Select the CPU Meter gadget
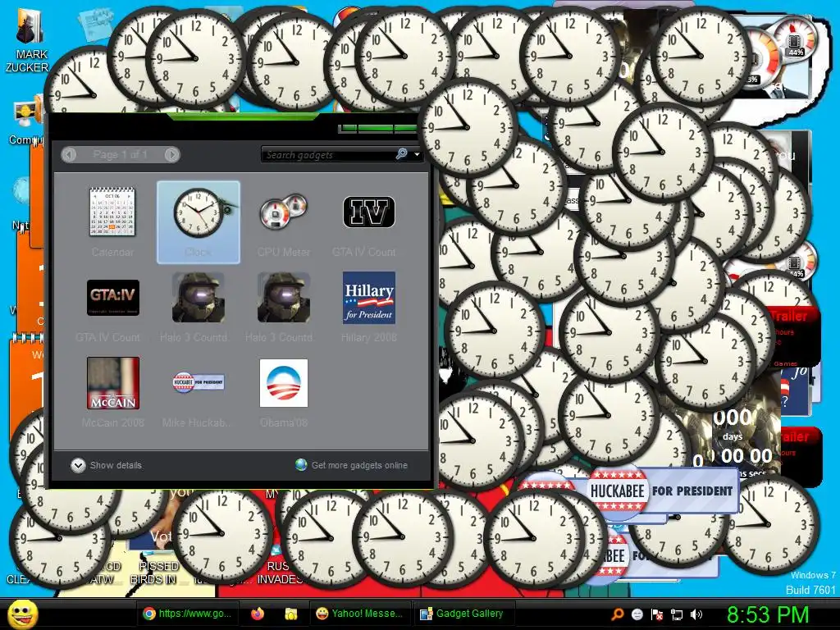The height and width of the screenshot is (630, 840). [283, 221]
